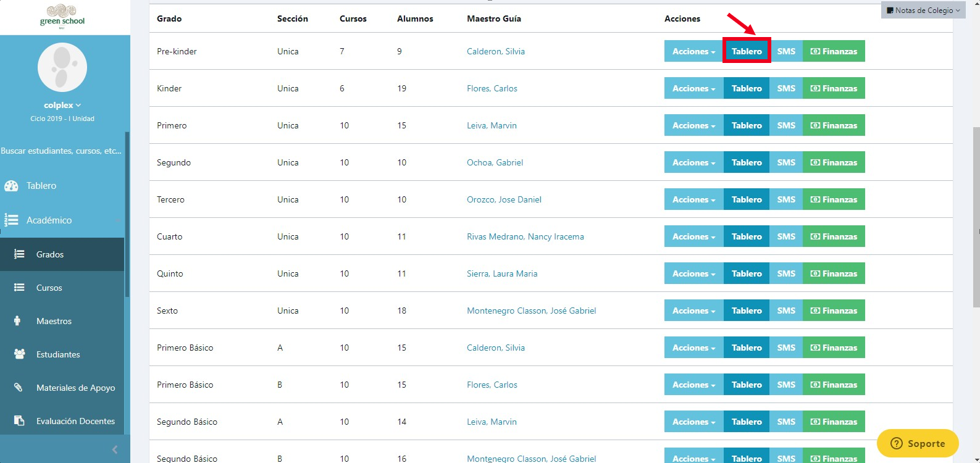Viewport: 980px width, 463px height.
Task: Open Montenegro Classon, José Gabriel for Sexto
Action: coord(532,311)
